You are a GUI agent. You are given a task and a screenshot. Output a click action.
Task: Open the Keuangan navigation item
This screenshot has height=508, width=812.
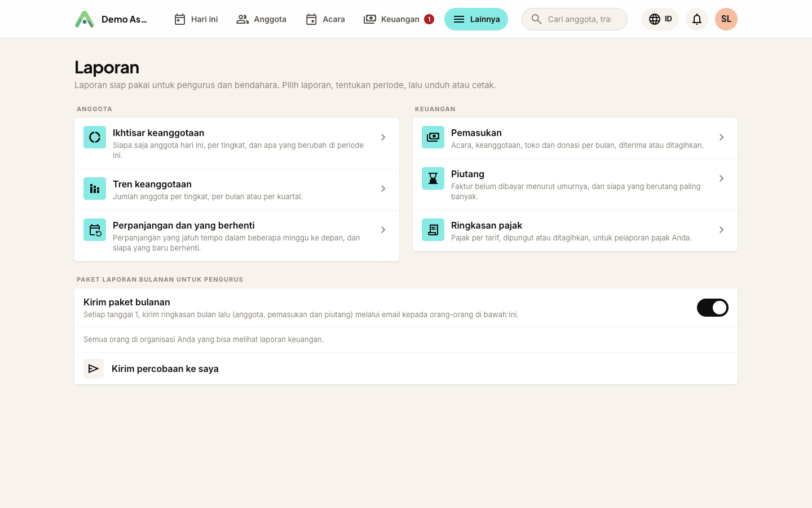[x=399, y=19]
